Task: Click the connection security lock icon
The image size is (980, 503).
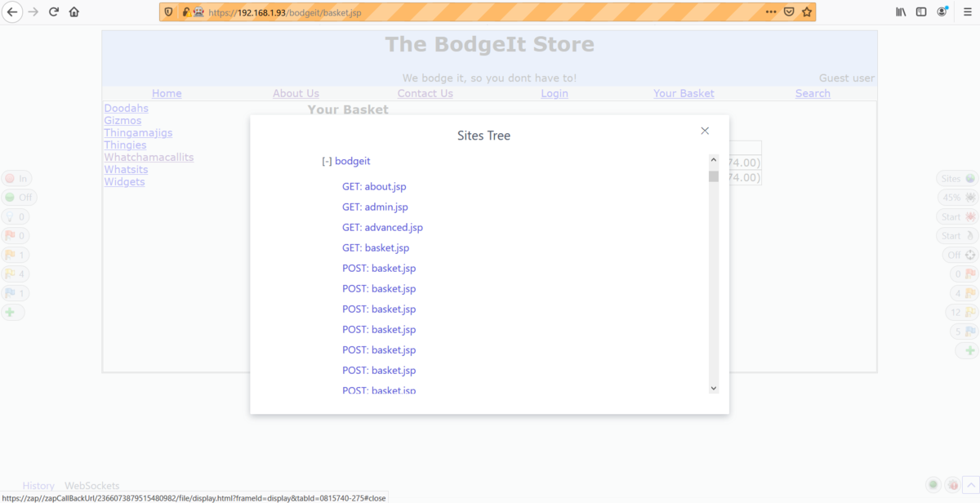Action: tap(186, 12)
